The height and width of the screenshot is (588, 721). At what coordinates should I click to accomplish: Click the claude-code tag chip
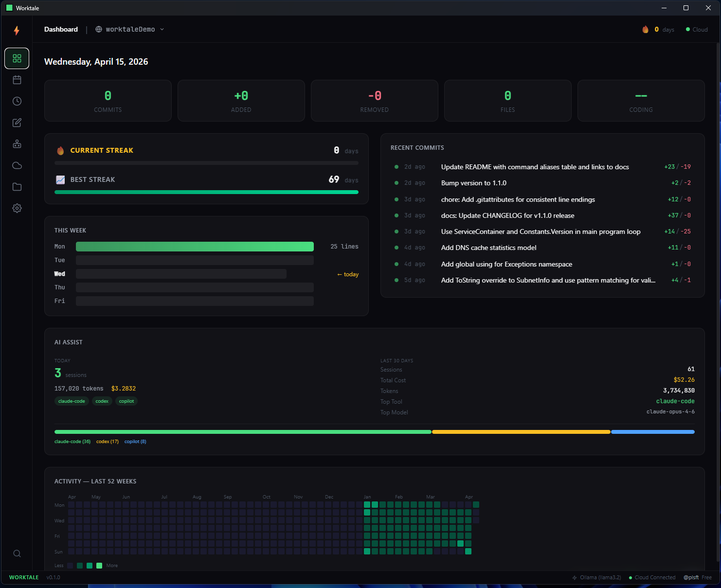click(x=71, y=401)
